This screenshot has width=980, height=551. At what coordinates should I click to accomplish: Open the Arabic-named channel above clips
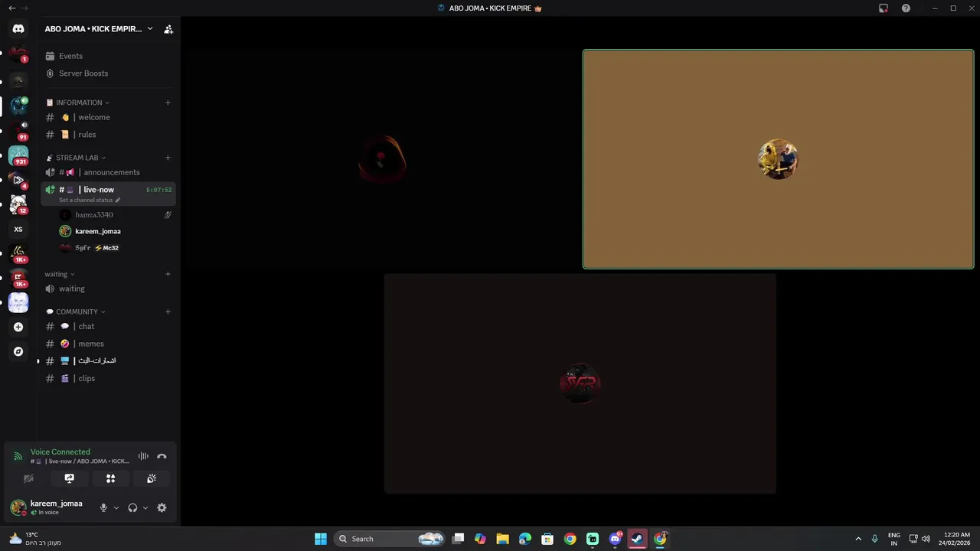(108, 360)
